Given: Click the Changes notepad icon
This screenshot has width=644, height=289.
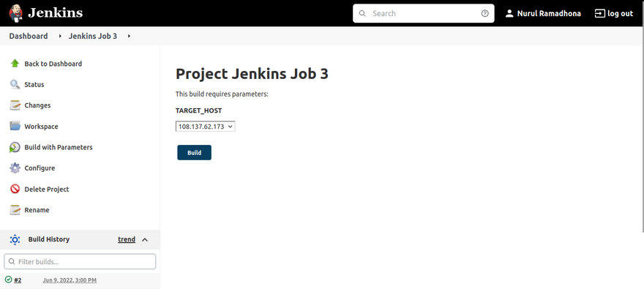Looking at the screenshot, I should tap(15, 105).
